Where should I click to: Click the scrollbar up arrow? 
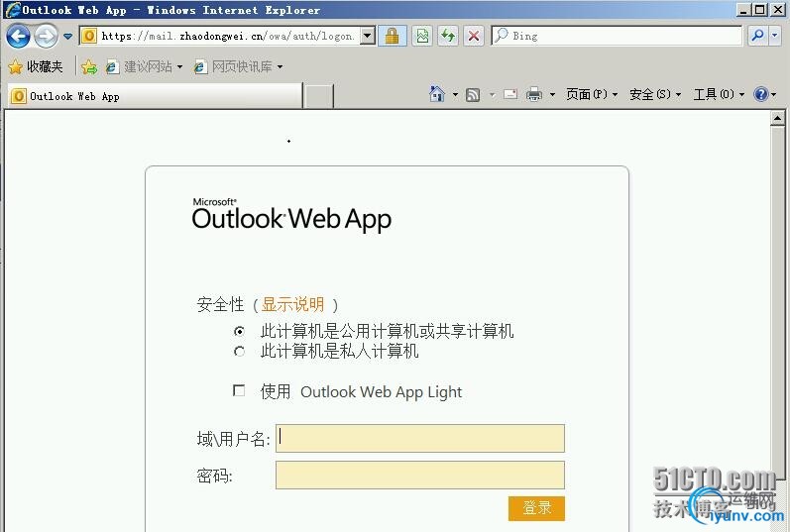coord(777,119)
